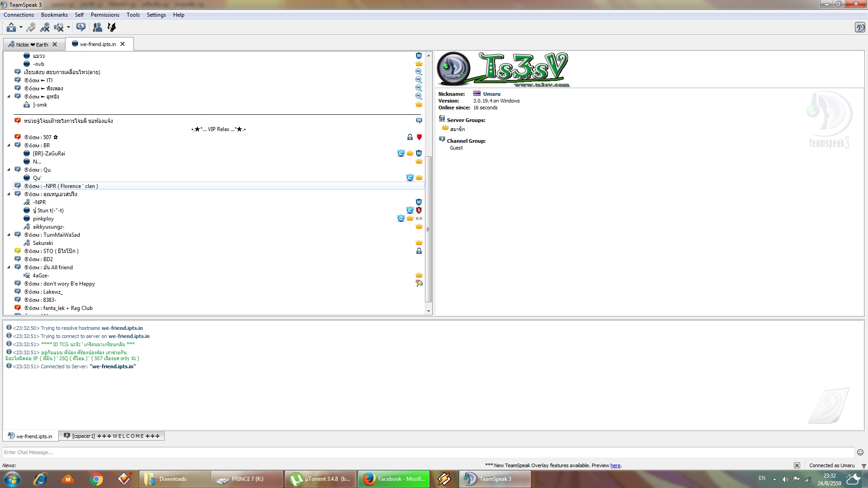Image resolution: width=868 pixels, height=488 pixels.
Task: Click the 'here' overlay preview link
Action: 615,465
